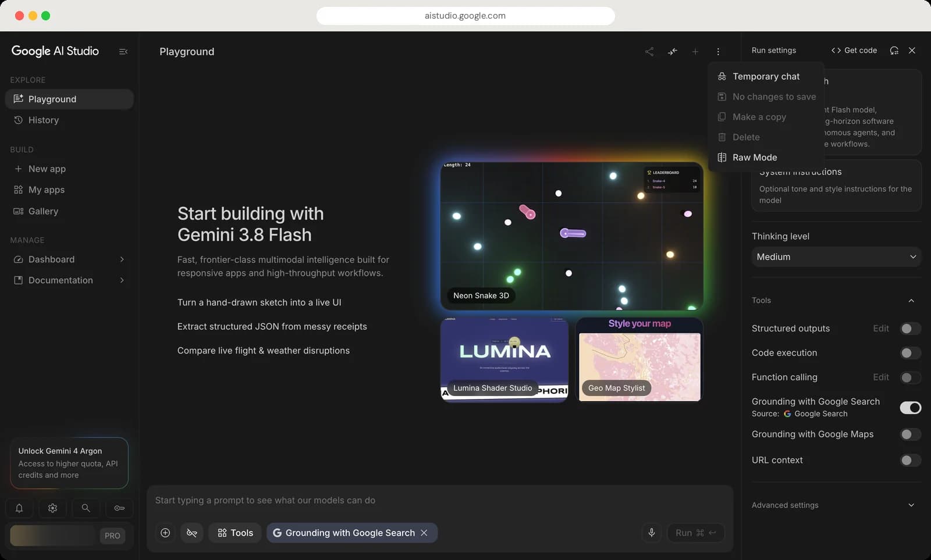The image size is (931, 560).
Task: Open History in the sidebar
Action: [x=69, y=120]
